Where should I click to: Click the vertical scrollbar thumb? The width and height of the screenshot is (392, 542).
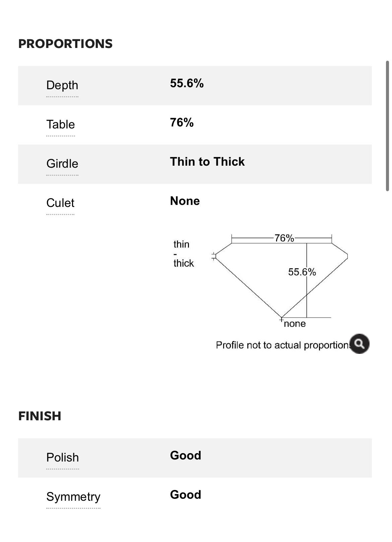(387, 126)
